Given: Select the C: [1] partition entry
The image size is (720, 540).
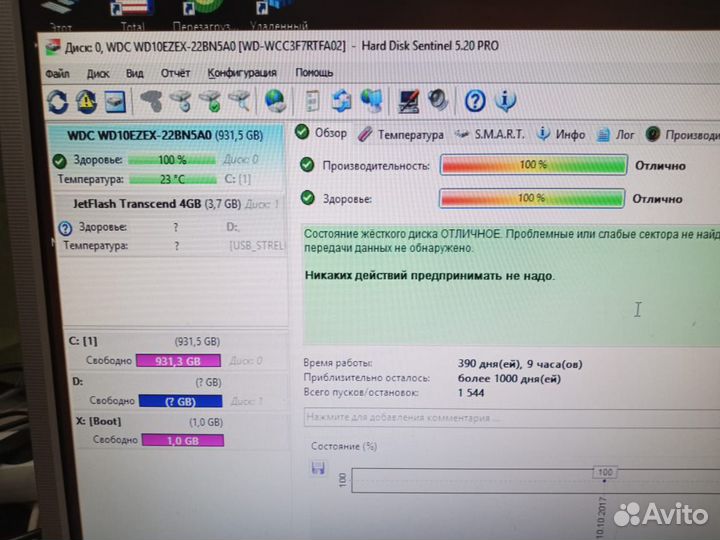Looking at the screenshot, I should (176, 351).
